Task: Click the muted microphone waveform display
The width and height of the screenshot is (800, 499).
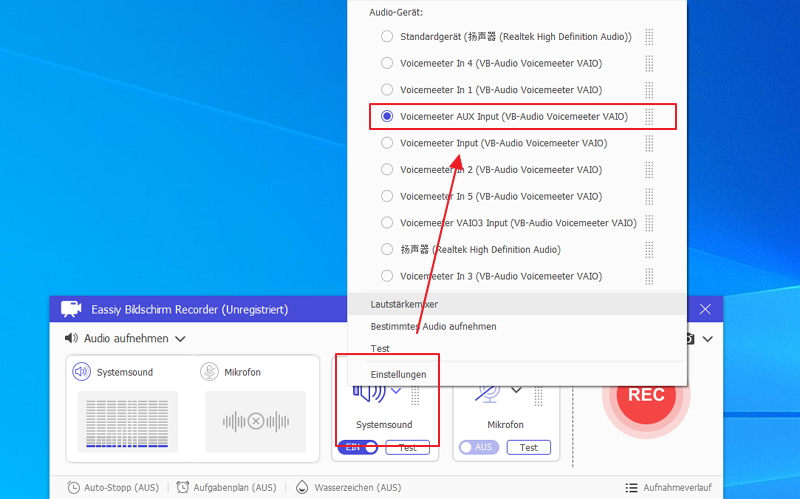Action: [256, 422]
